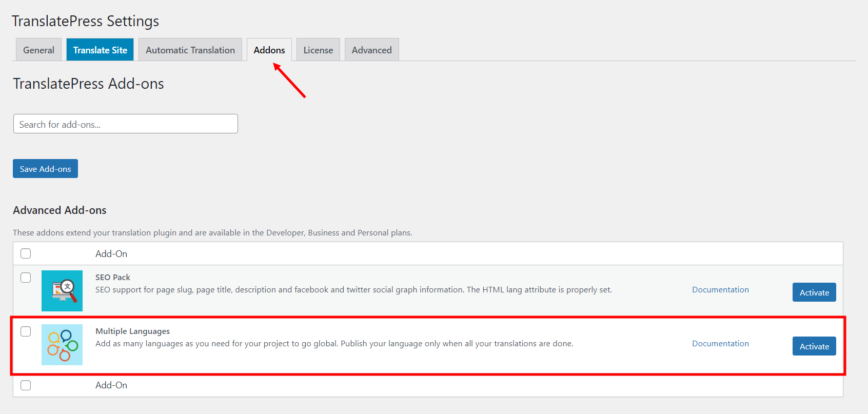Open Multiple Languages Documentation link
868x414 pixels.
click(x=720, y=344)
